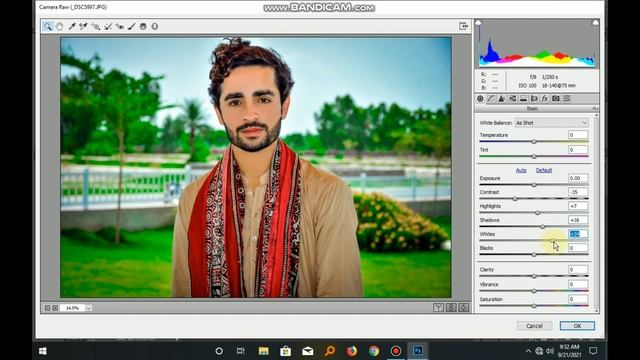This screenshot has height=360, width=640.
Task: Select the Graduated Filter tool
Action: [x=143, y=27]
